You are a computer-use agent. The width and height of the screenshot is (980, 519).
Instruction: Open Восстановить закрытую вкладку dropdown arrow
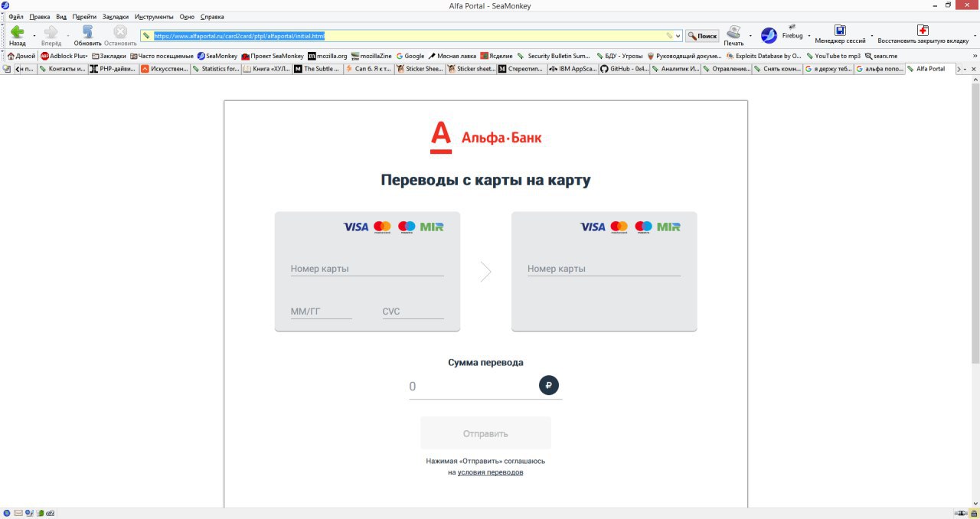click(973, 35)
